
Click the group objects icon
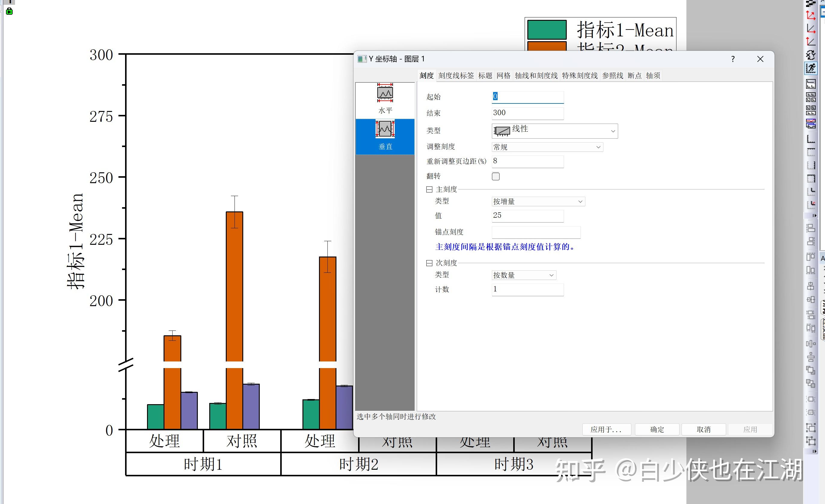[x=811, y=427]
